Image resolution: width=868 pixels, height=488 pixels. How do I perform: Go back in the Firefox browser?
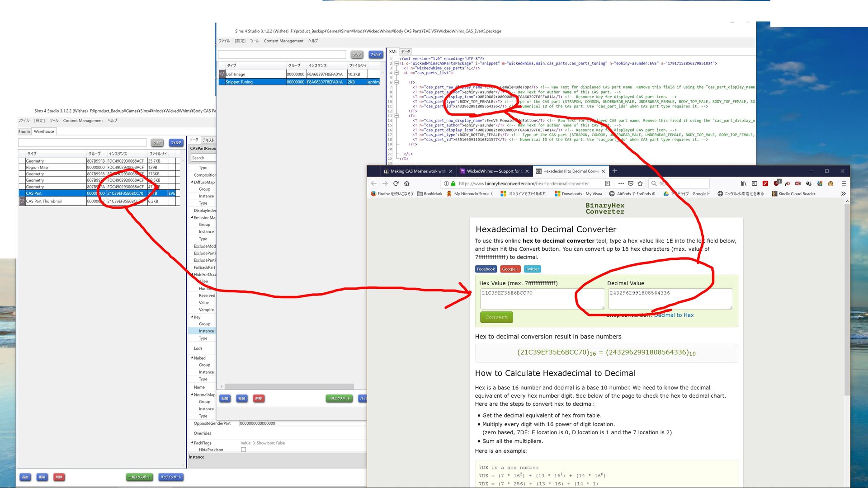point(373,183)
